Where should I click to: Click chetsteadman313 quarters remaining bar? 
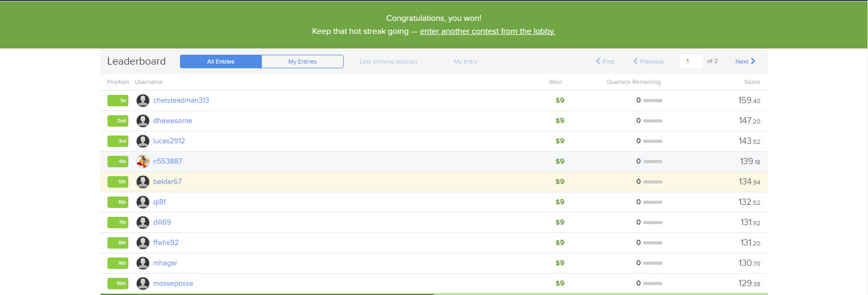[x=653, y=101]
